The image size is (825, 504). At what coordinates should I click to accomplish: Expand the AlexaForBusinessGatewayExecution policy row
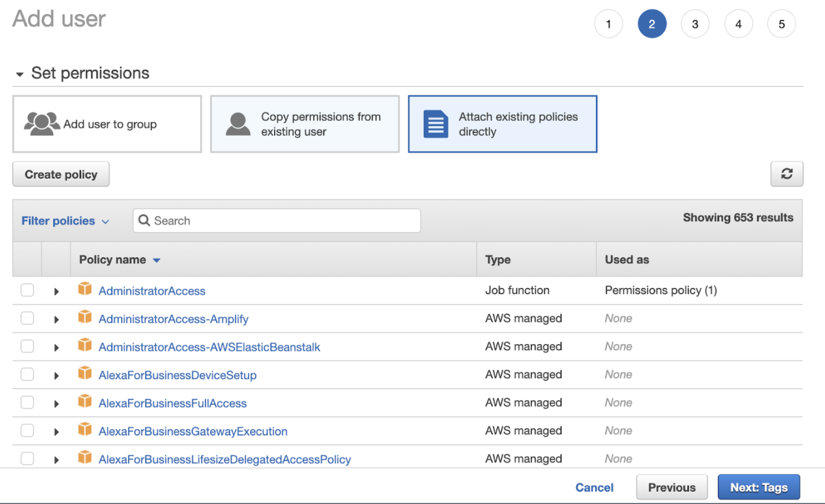pos(57,432)
